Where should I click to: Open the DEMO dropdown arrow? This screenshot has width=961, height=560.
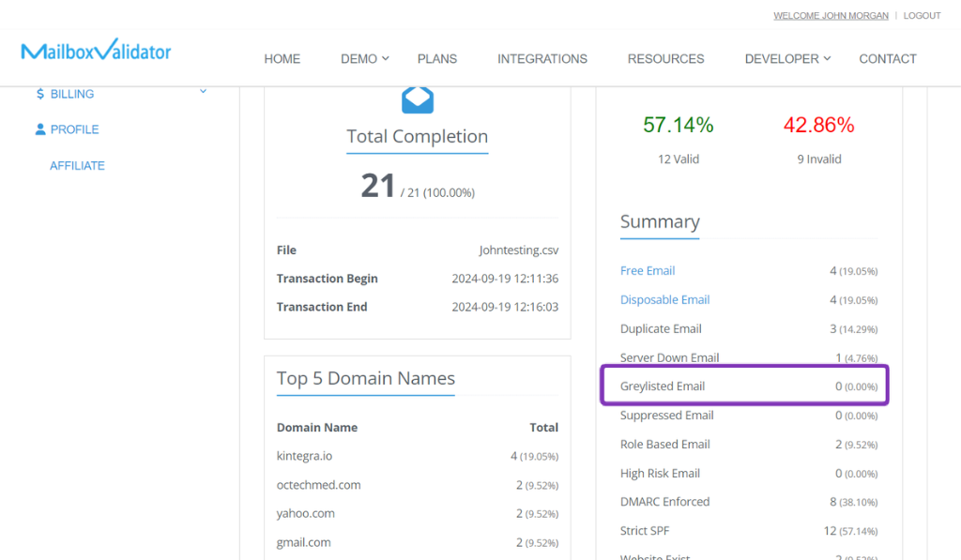[x=386, y=58]
